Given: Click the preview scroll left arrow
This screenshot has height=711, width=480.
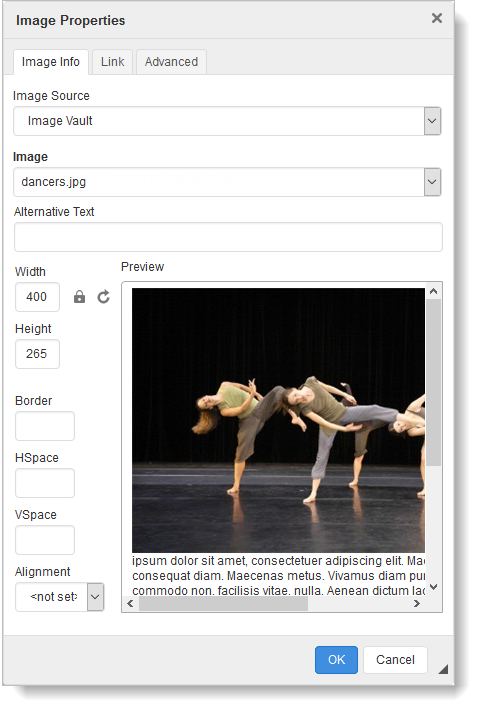Looking at the screenshot, I should [x=131, y=604].
